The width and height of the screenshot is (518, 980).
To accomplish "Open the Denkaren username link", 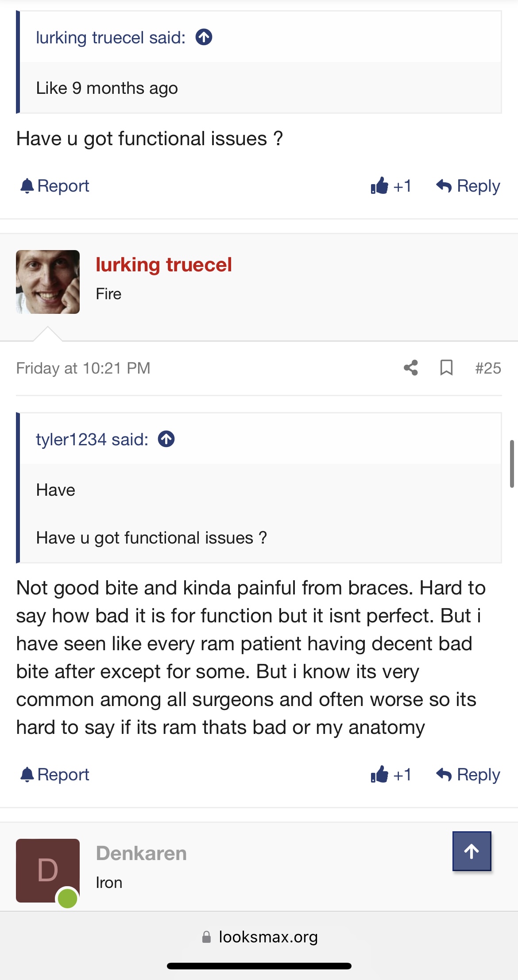I will click(141, 853).
